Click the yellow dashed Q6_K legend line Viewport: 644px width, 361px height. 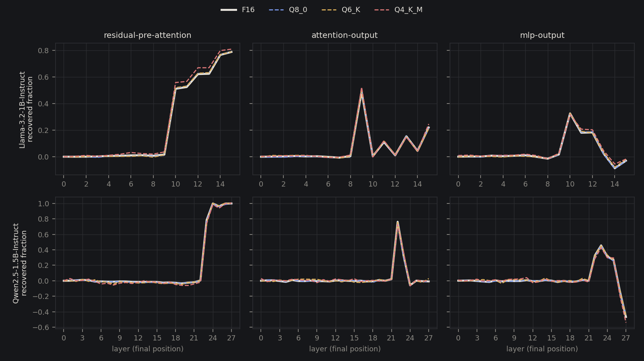tap(329, 10)
